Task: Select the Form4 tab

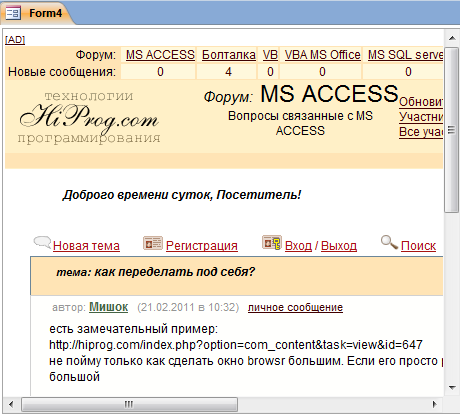Action: [37, 13]
